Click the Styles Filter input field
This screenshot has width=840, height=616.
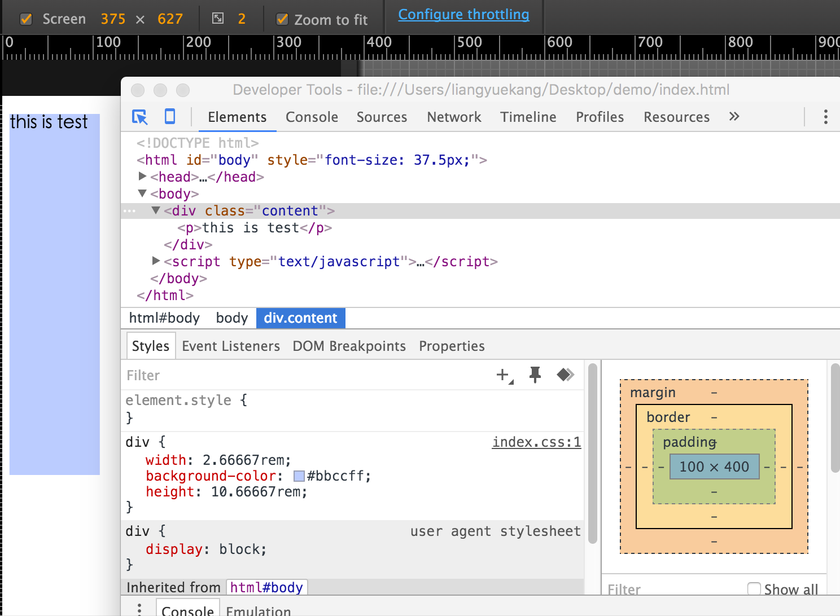(x=305, y=375)
